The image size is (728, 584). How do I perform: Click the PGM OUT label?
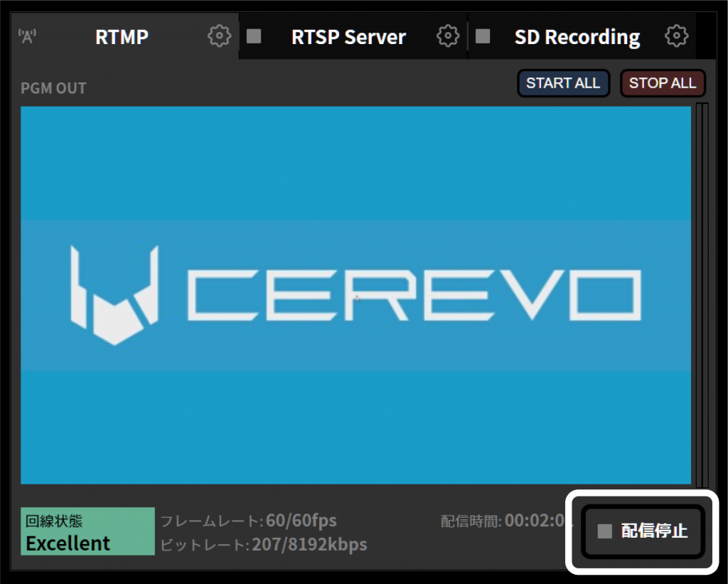53,87
